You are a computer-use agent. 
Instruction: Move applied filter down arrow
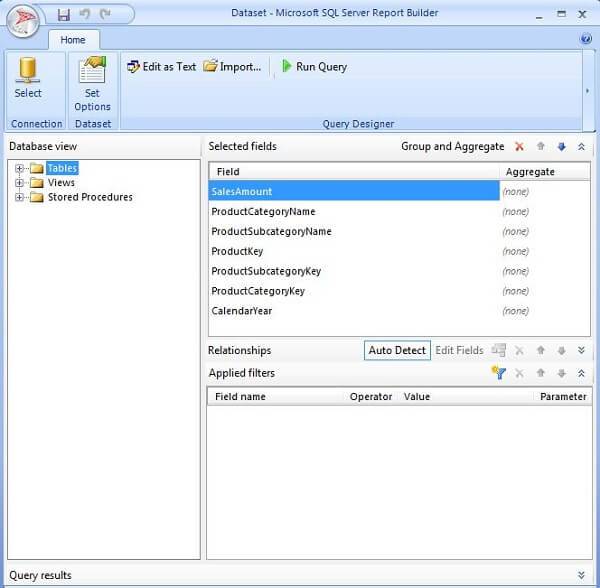[x=561, y=373]
